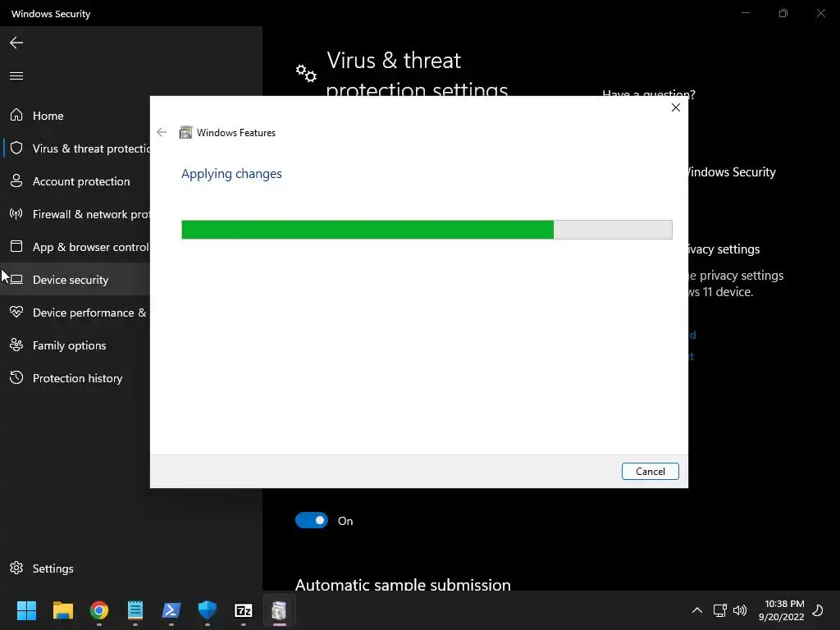Screen dimensions: 840x630
Task: Restore down the Windows Security window
Action: (x=783, y=13)
